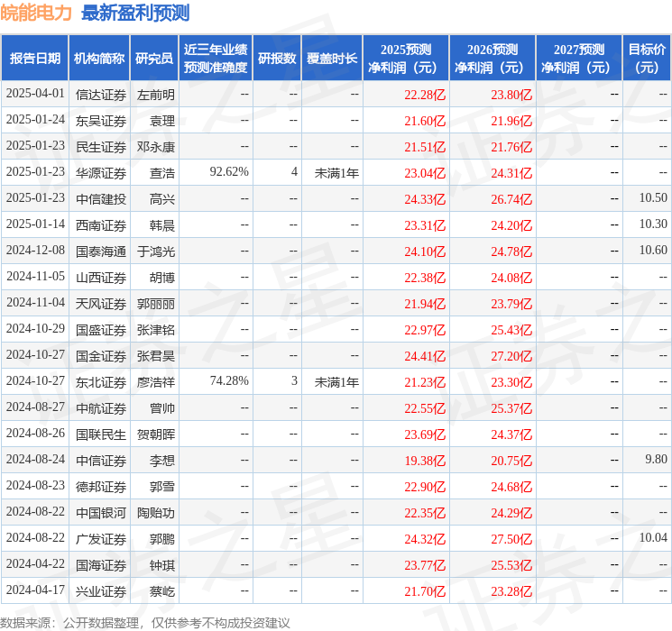Select the 山西证券 institution cell
This screenshot has width=672, height=631.
pyautogui.click(x=101, y=278)
